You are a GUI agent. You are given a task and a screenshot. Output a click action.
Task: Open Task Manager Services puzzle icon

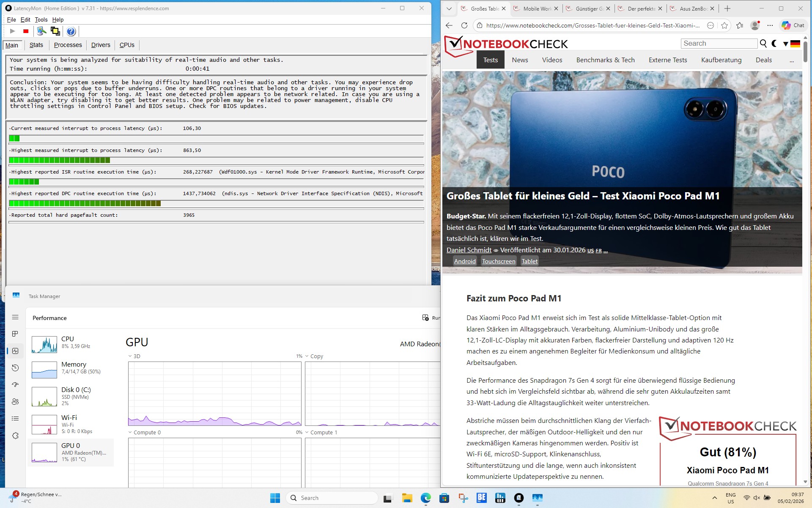click(15, 435)
